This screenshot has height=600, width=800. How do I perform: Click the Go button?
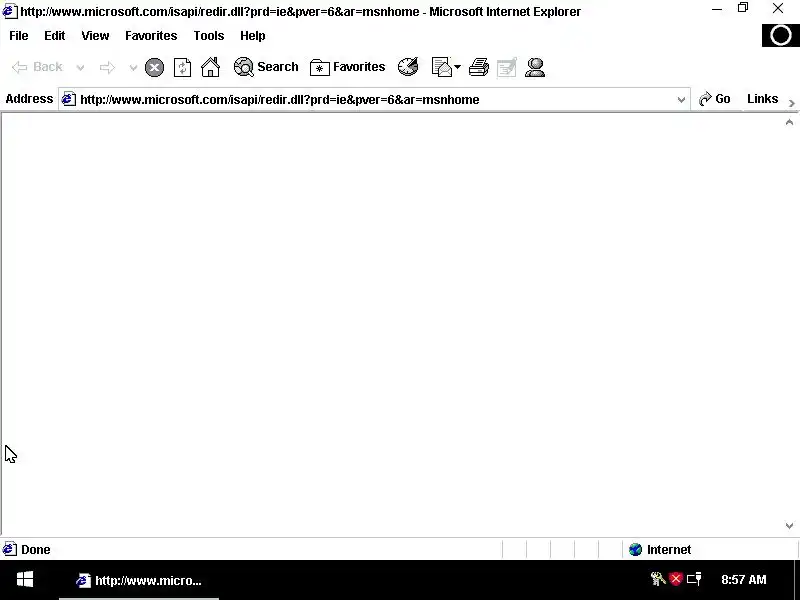(x=715, y=99)
